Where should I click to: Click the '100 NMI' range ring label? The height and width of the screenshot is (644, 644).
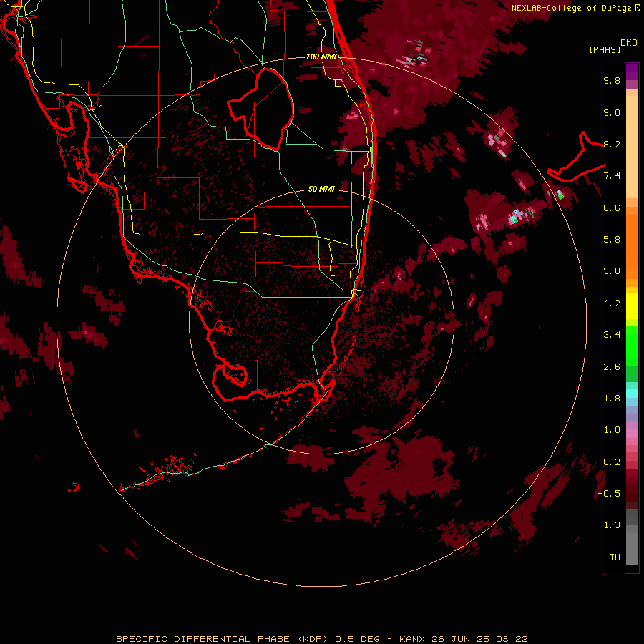321,57
